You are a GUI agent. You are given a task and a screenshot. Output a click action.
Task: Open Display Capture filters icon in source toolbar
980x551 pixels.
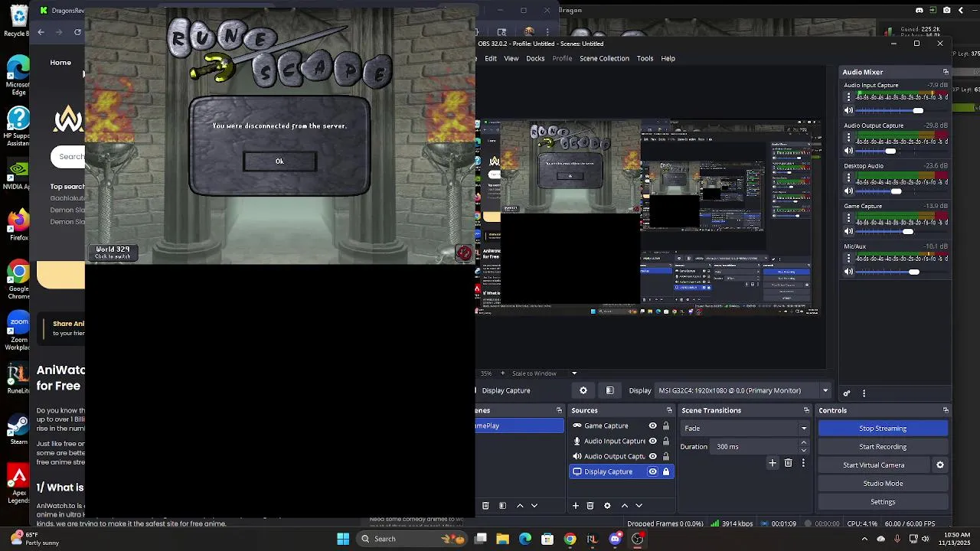[x=610, y=390]
